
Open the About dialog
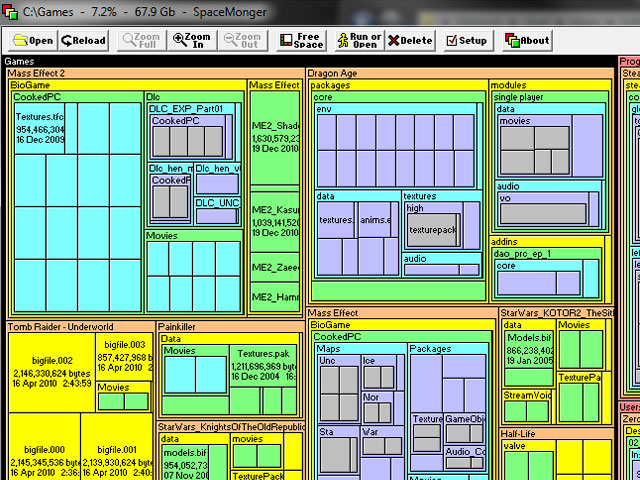(527, 40)
